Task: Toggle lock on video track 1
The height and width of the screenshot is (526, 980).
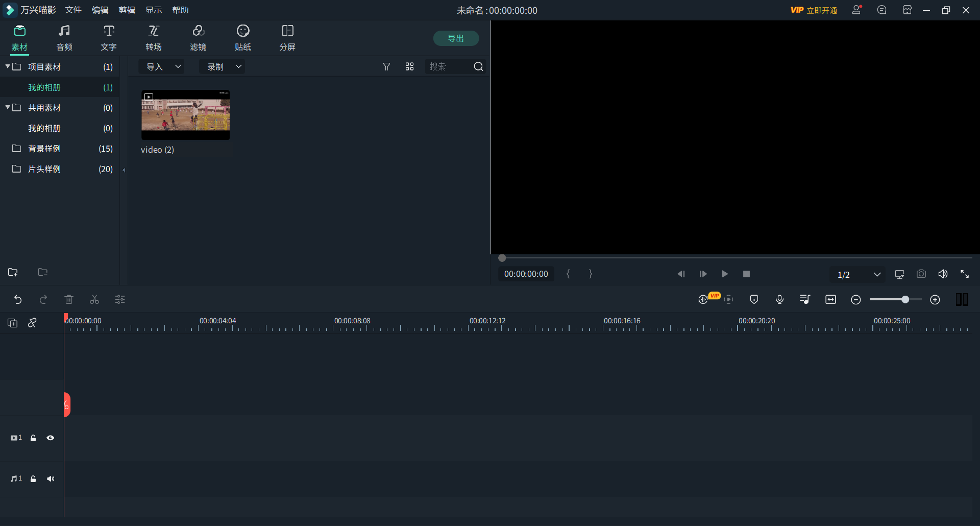Action: click(33, 438)
